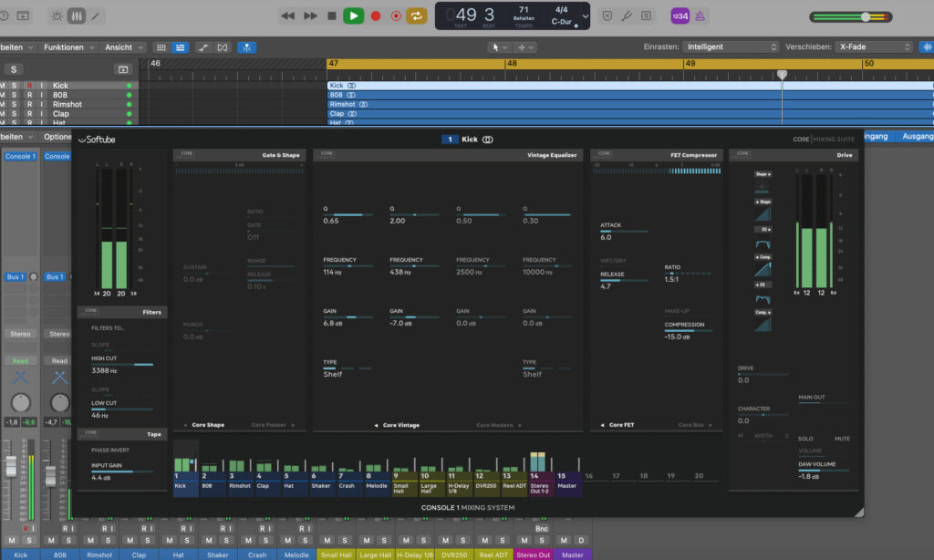
Task: Open the tuner fork icon
Action: [627, 16]
